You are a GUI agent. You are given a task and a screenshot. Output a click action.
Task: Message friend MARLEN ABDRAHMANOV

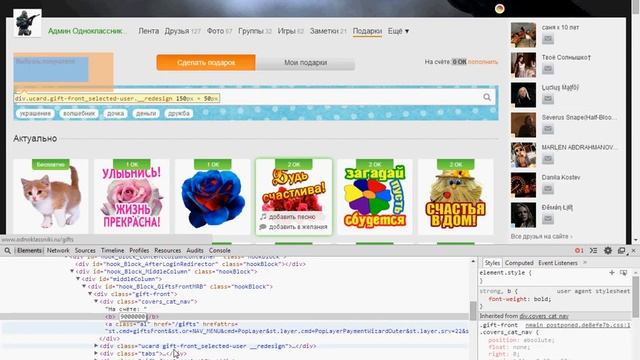tap(548, 159)
